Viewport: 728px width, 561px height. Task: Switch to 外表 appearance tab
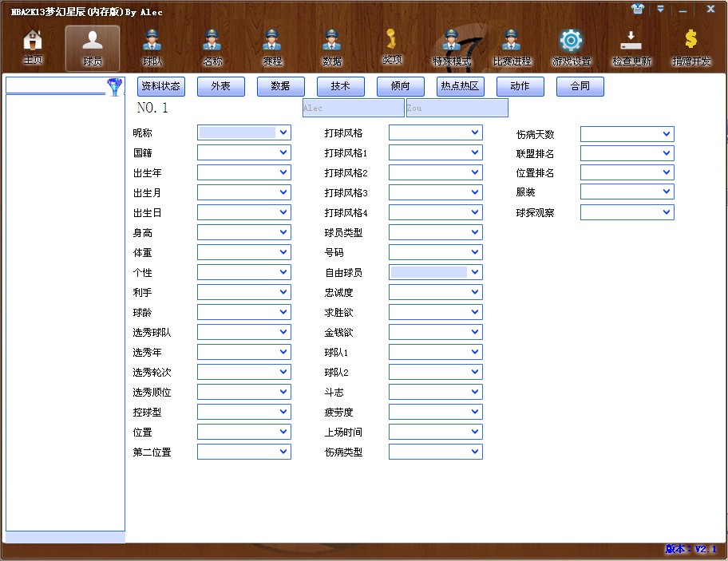click(221, 86)
